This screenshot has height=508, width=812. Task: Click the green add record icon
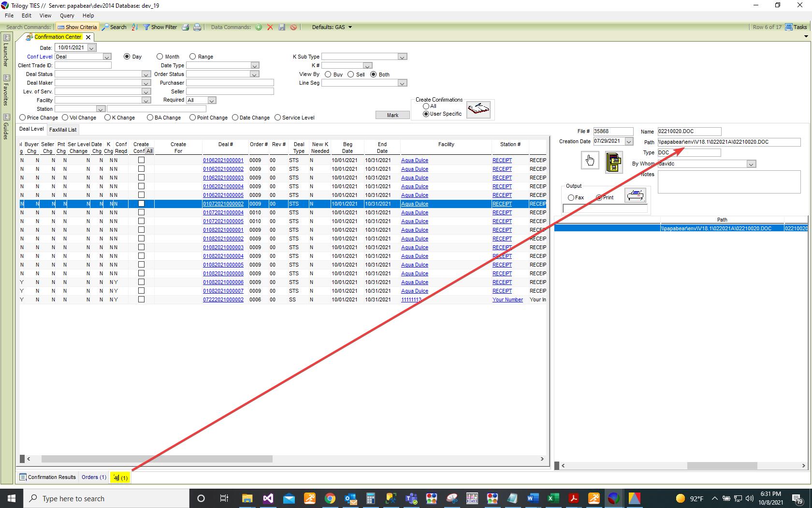tap(259, 27)
